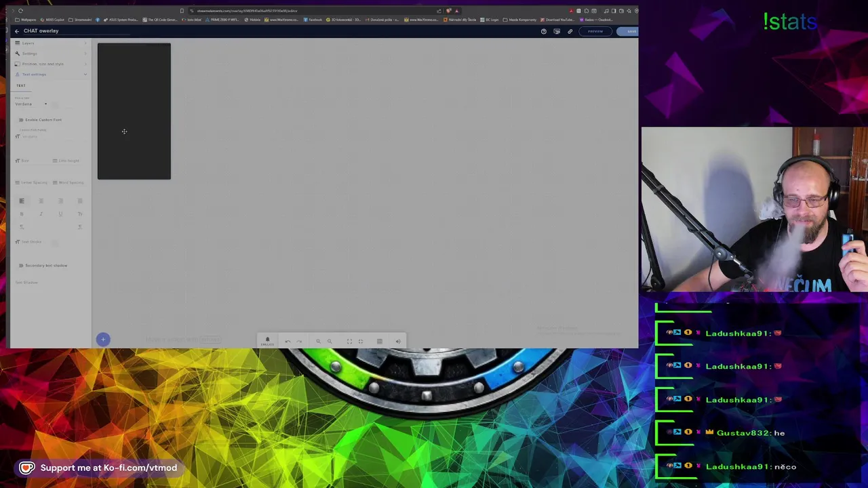Reload the browser page
This screenshot has height=488, width=868.
point(20,11)
